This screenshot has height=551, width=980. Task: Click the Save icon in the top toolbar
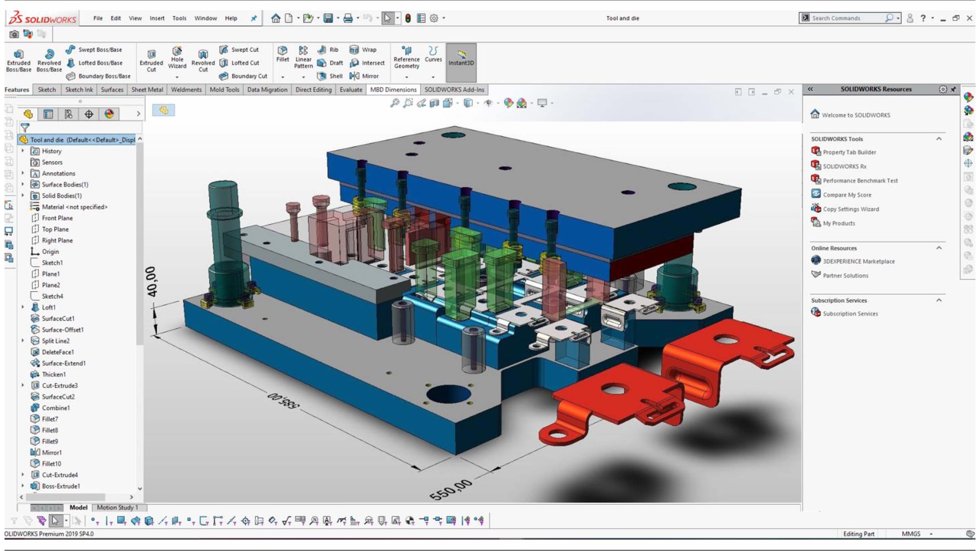(328, 18)
